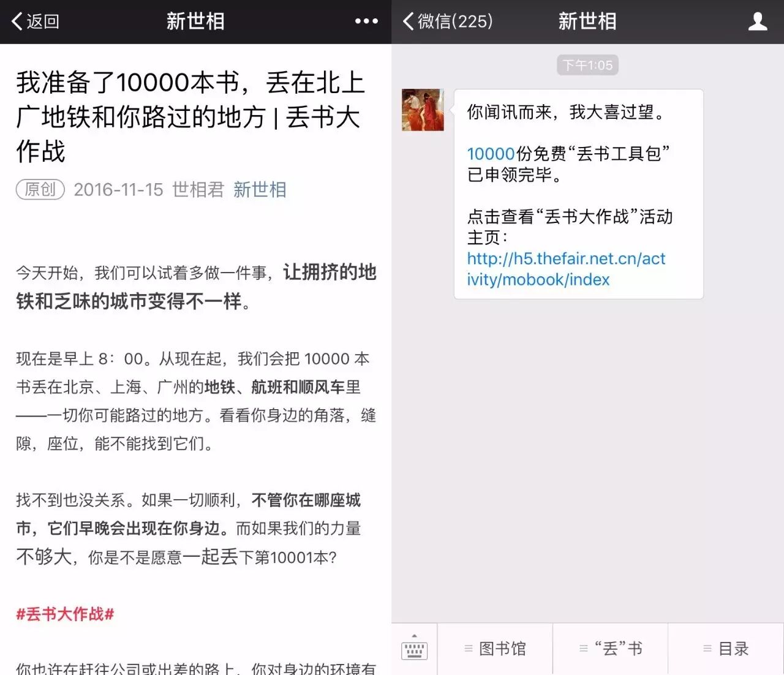Open the three-dot more options menu
The height and width of the screenshot is (675, 784).
pos(366,21)
